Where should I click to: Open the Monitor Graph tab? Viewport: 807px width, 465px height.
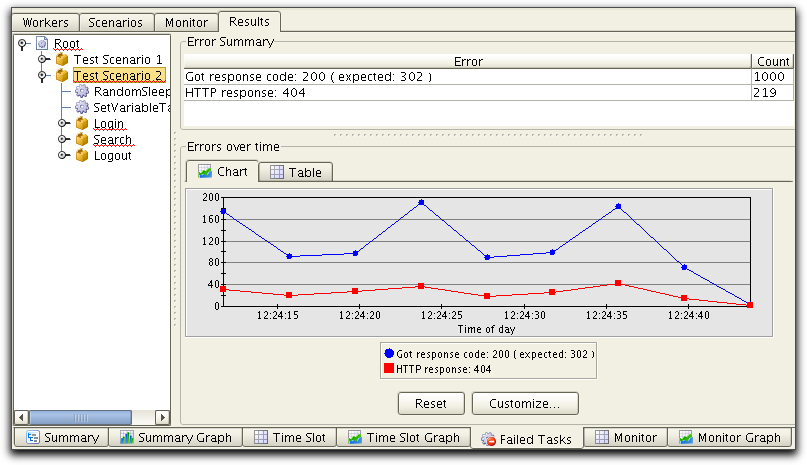click(729, 438)
